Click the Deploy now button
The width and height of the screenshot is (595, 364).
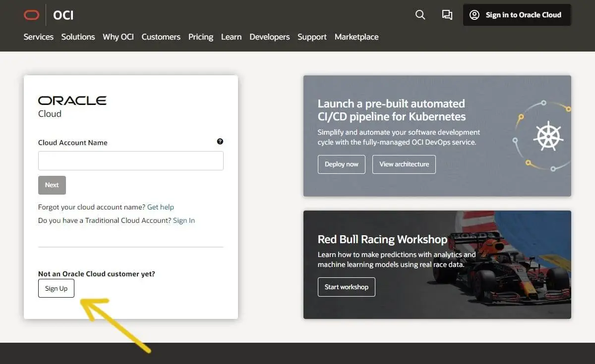(342, 164)
